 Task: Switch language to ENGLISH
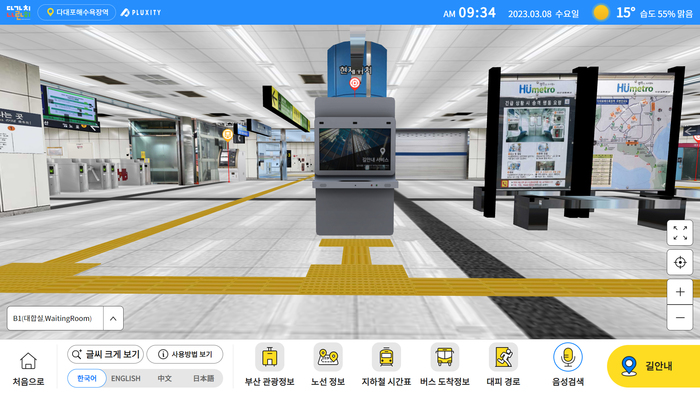pos(125,378)
